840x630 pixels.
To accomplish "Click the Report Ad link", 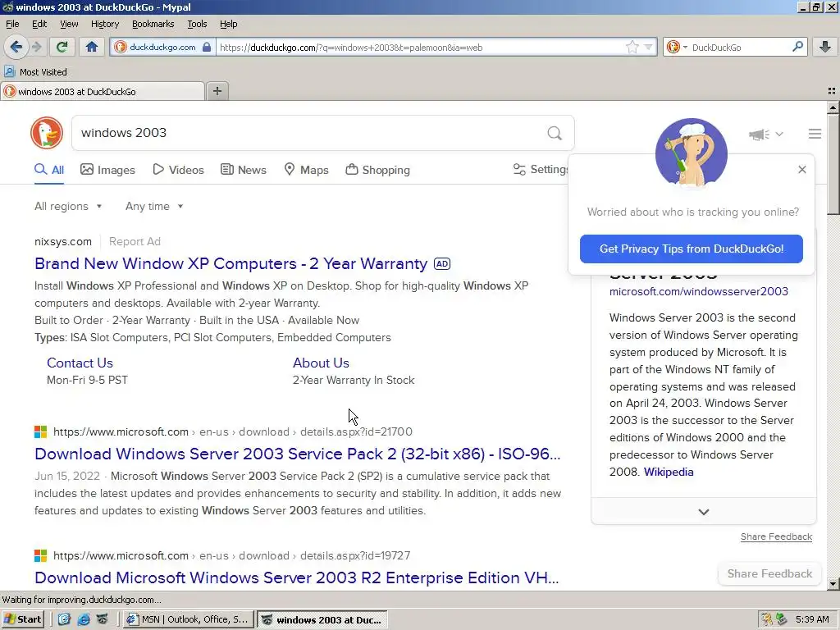I will [135, 242].
